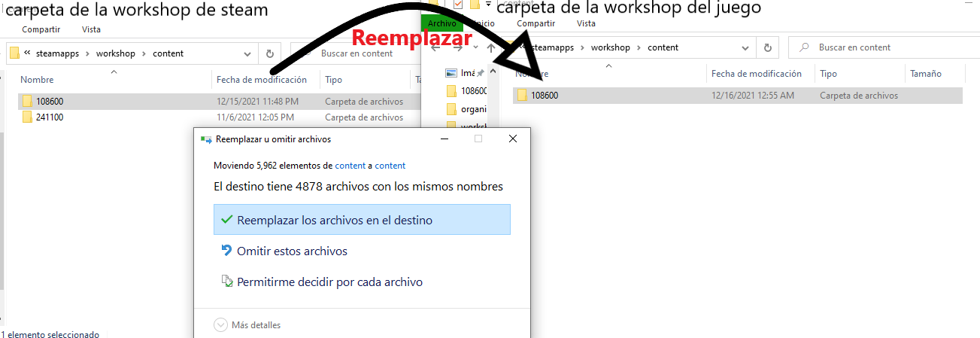
Task: Click folder icon of 108600 in right file list
Action: click(522, 96)
